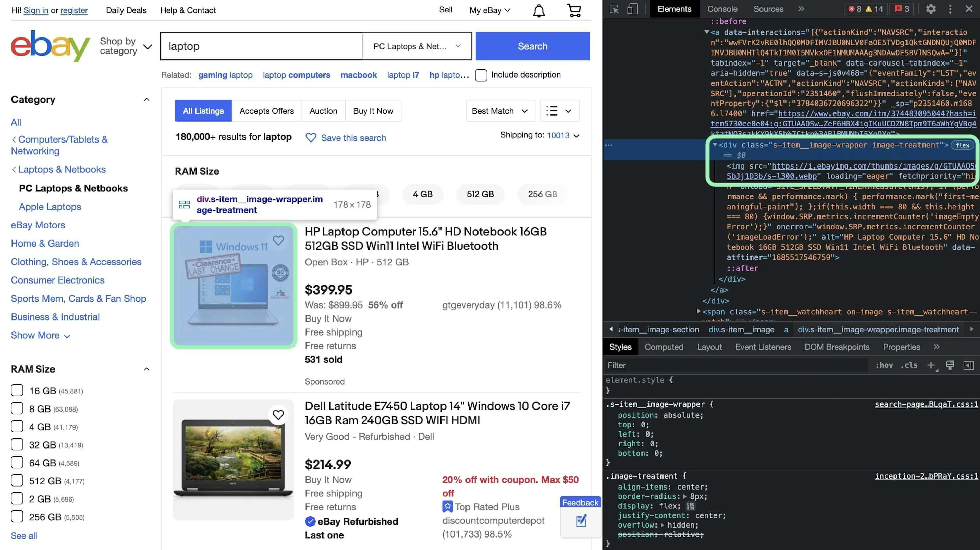Click the flex badge on the selected div
Image resolution: width=980 pixels, height=550 pixels.
point(962,145)
